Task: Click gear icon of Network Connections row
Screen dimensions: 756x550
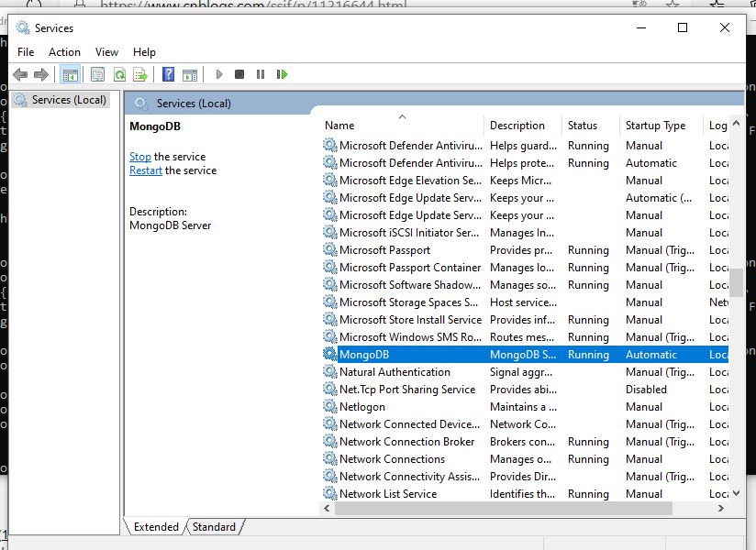Action: 329,458
